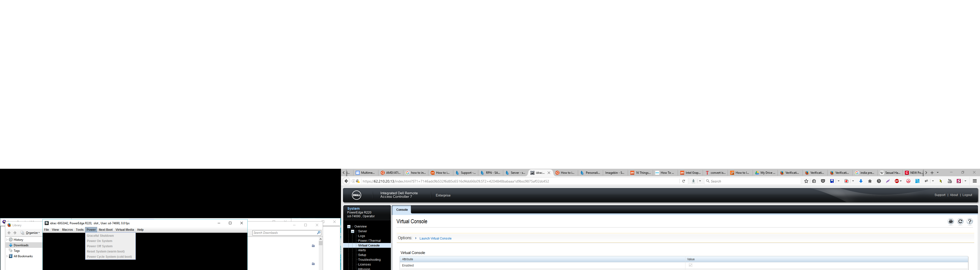Open the iDRAC help question mark icon
This screenshot has height=270, width=980.
click(x=970, y=222)
